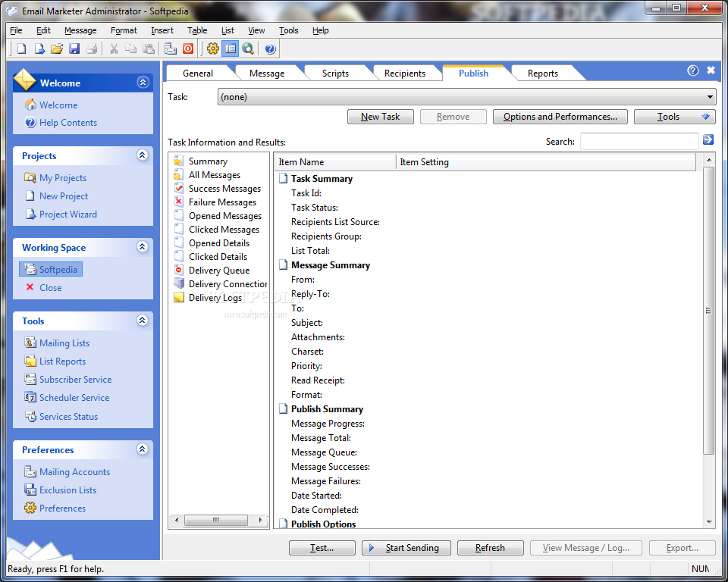The image size is (728, 582).
Task: Open Mailing Lists in Tools panel
Action: pyautogui.click(x=64, y=343)
